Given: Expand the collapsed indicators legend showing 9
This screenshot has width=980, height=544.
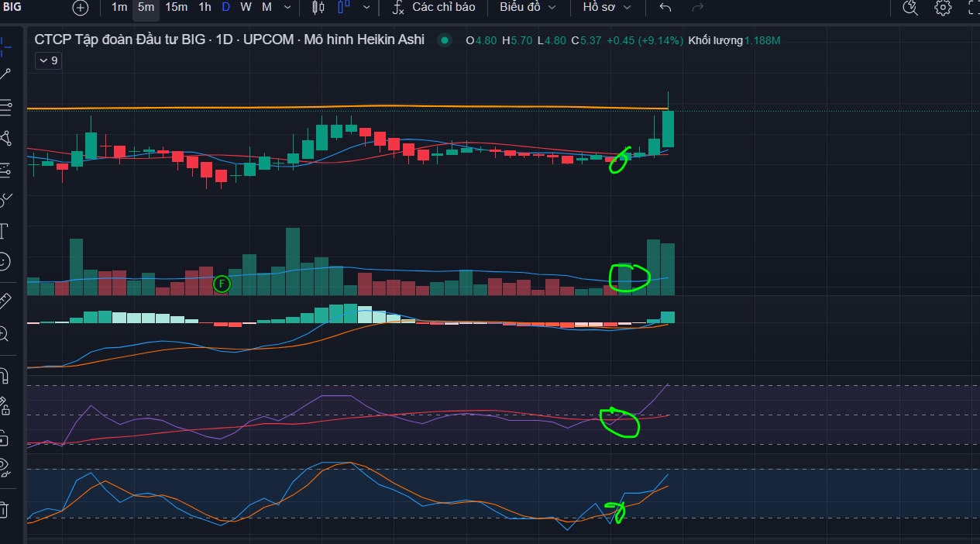Looking at the screenshot, I should [x=49, y=60].
